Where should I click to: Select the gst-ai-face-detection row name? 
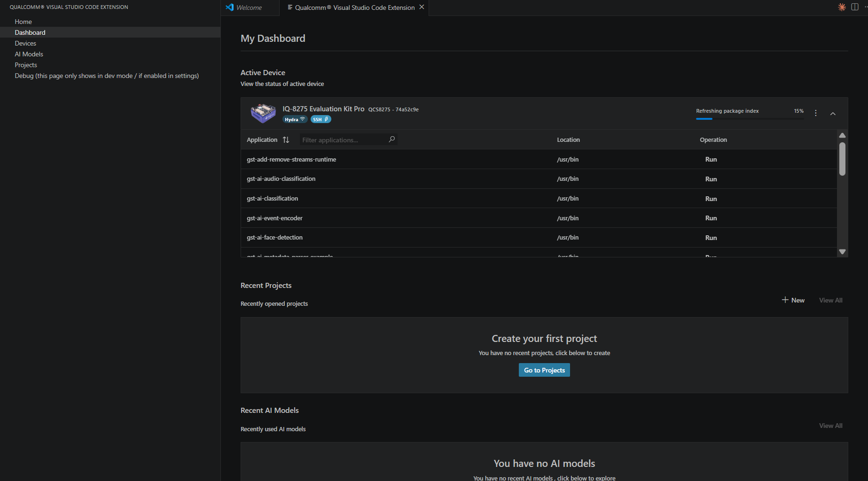(274, 238)
